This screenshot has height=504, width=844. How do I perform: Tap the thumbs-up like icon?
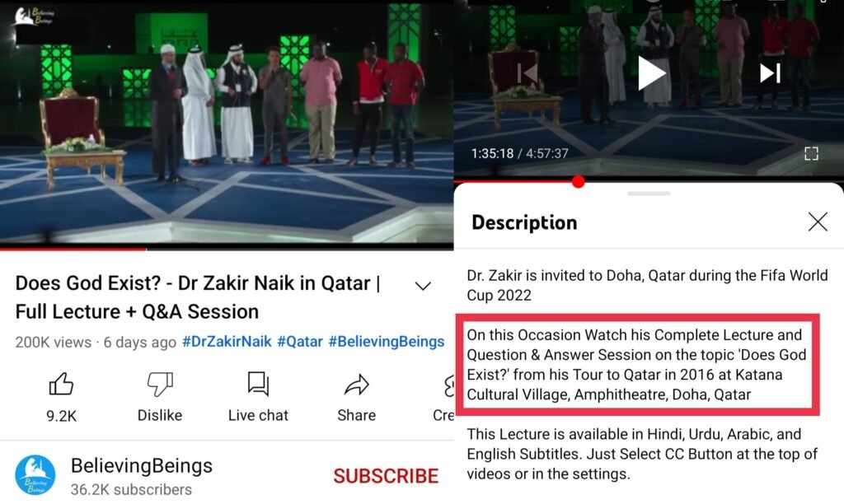click(x=61, y=384)
